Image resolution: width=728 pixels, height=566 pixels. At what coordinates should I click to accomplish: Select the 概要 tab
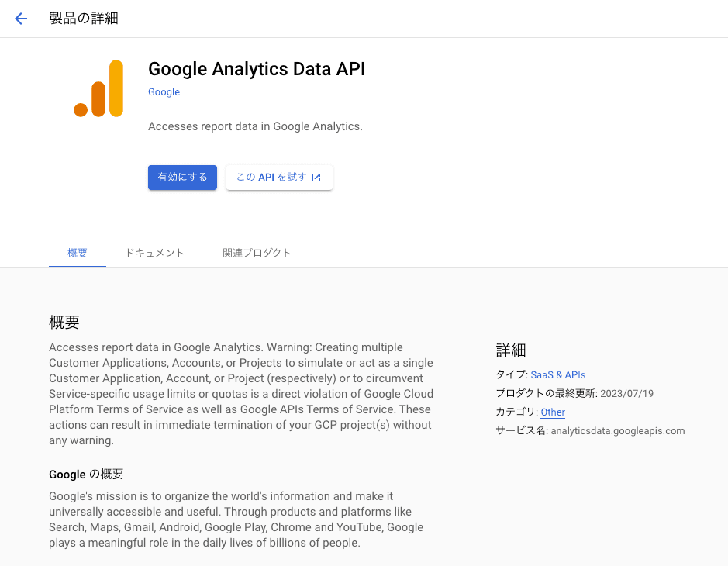[x=77, y=252]
